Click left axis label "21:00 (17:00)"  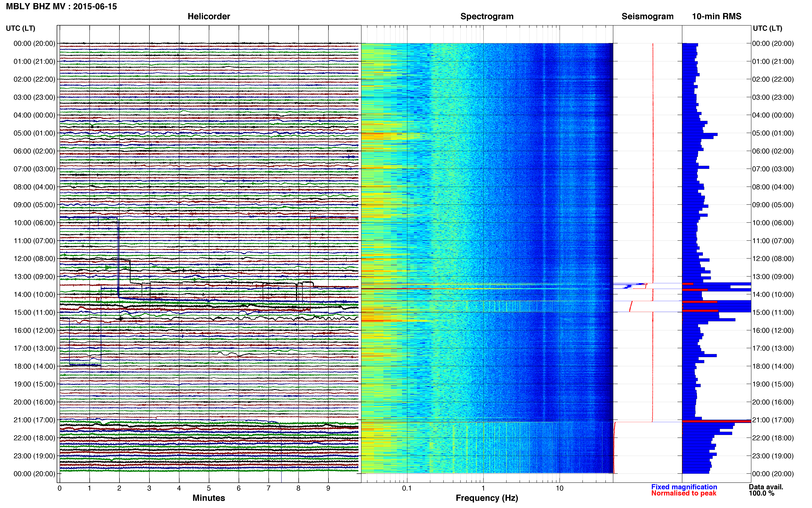[x=34, y=420]
